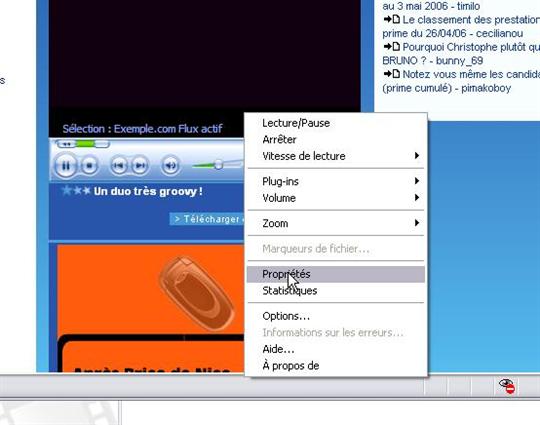Expand the Plug-ins submenu arrow
The width and height of the screenshot is (540, 425).
[417, 181]
